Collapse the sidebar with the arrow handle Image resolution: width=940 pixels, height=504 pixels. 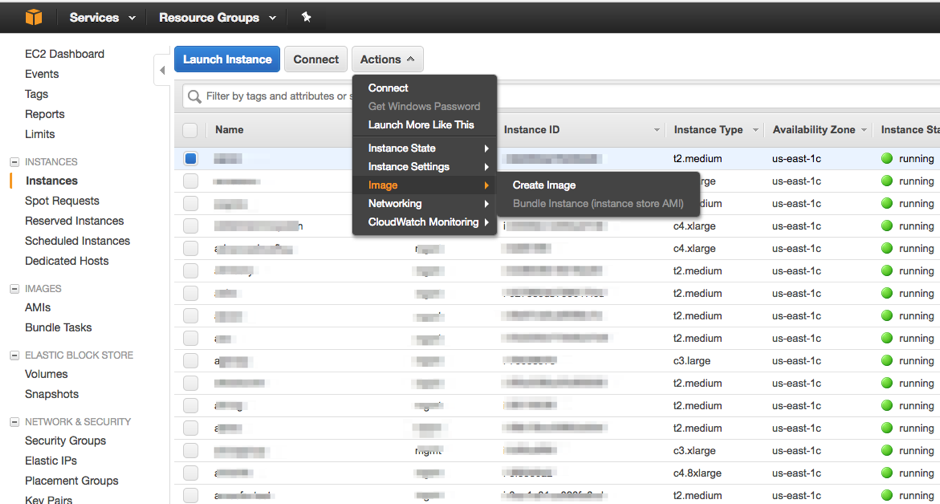click(162, 71)
